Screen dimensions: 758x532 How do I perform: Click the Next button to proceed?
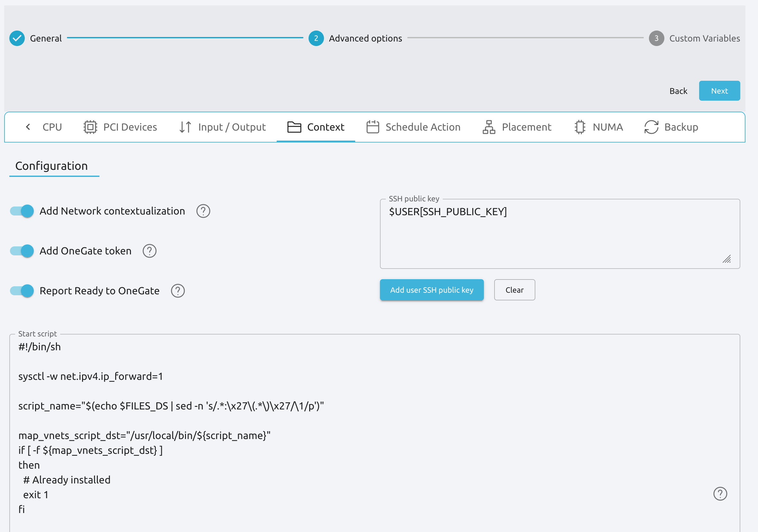coord(719,90)
